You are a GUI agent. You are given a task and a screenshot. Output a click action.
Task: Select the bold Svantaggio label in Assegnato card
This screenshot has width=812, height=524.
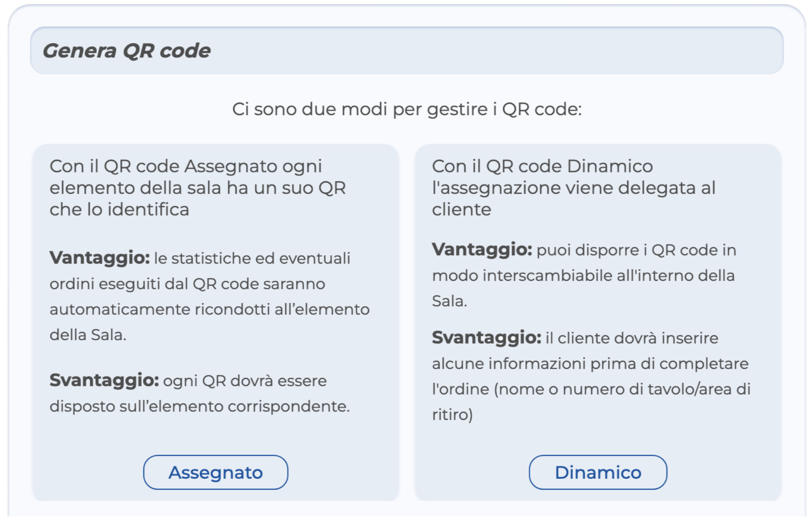104,380
